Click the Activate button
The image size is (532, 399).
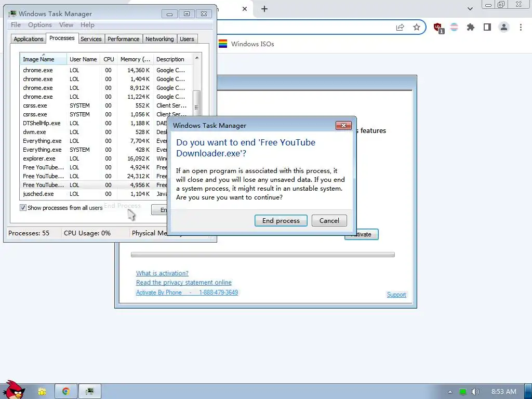coord(362,234)
